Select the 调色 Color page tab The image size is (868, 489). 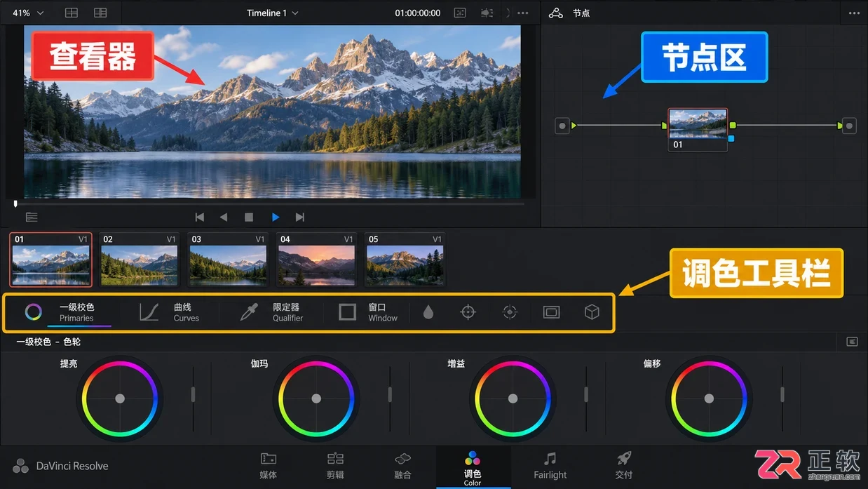click(473, 468)
